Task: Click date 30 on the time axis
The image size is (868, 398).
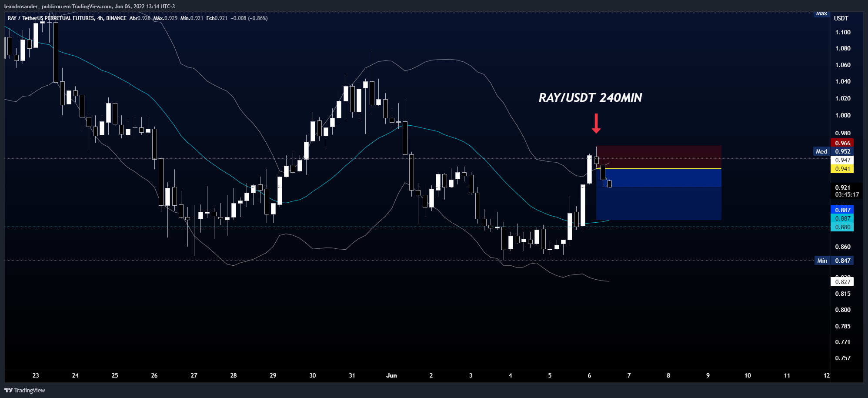Action: point(313,375)
